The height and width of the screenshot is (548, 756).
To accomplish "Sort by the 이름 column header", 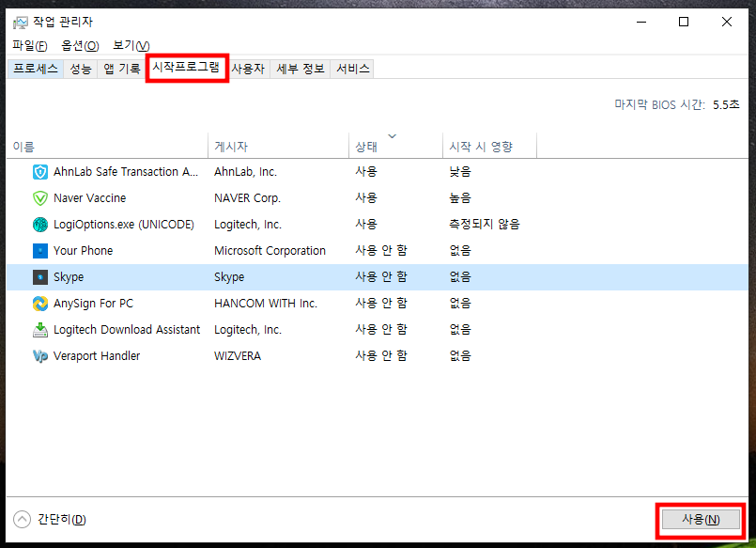I will (107, 146).
